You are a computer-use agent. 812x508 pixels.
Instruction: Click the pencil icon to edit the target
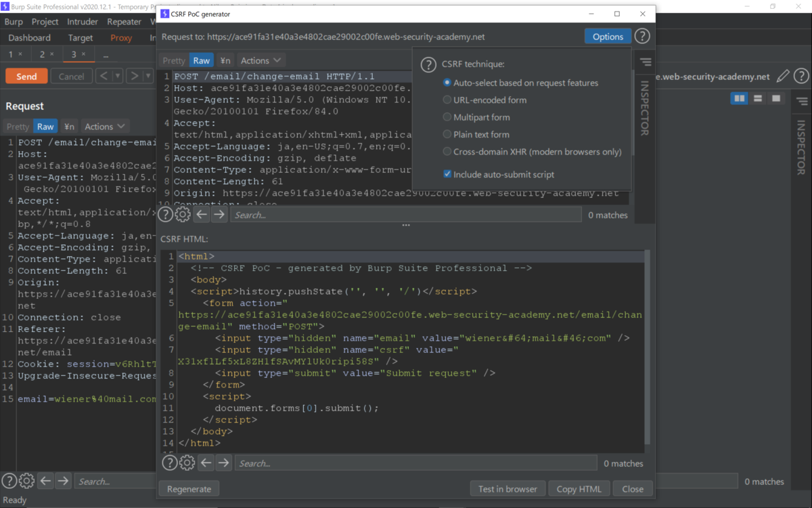[x=783, y=76]
